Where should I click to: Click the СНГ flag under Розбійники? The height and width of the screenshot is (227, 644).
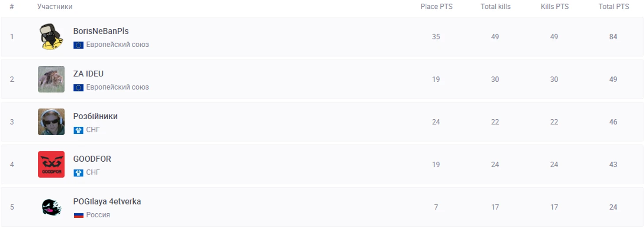(x=79, y=130)
